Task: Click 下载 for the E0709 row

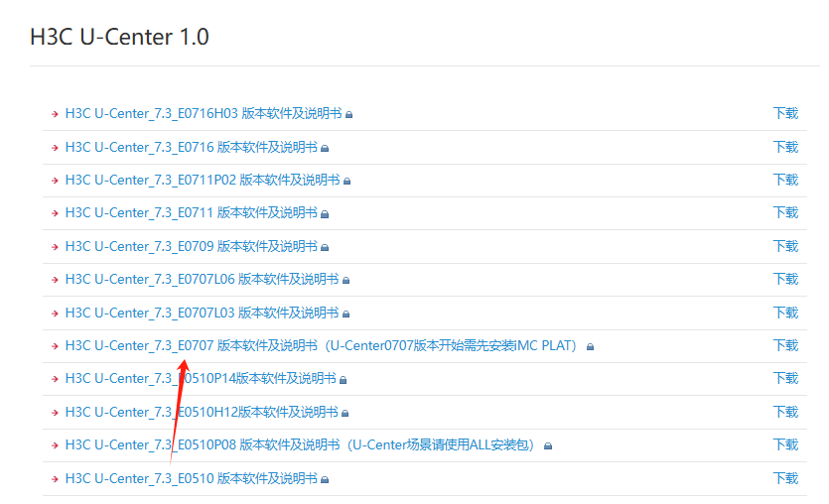Action: tap(785, 246)
